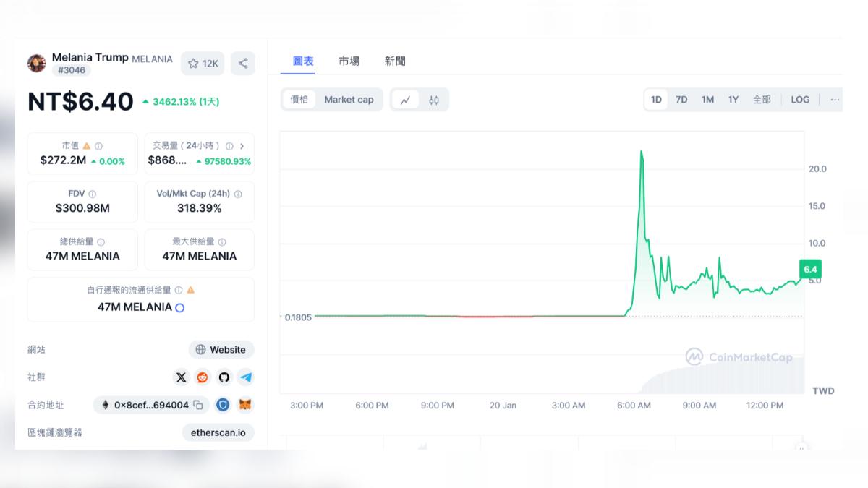Screen dimensions: 868x488
Task: Click the NT$6.40 price text
Action: [80, 101]
